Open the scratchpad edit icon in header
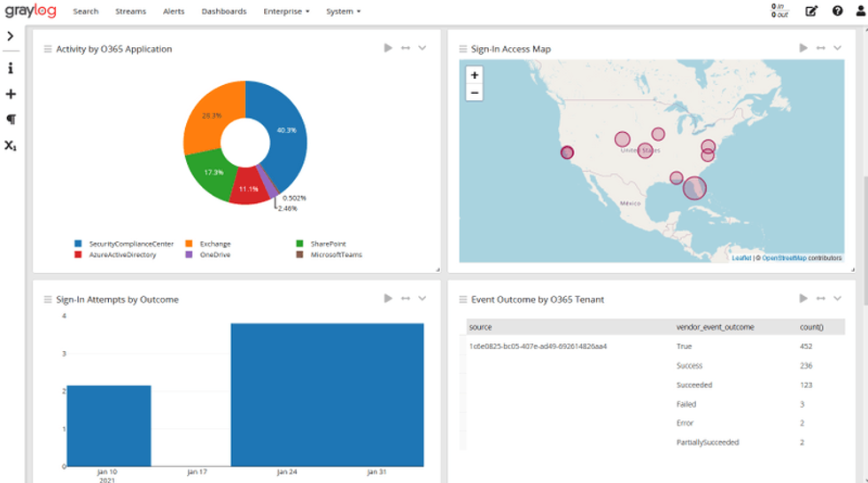Screen dimensions: 868x483 811,12
